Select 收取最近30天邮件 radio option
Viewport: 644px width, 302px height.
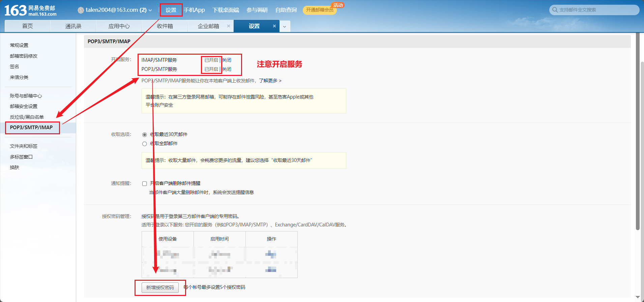tap(145, 135)
